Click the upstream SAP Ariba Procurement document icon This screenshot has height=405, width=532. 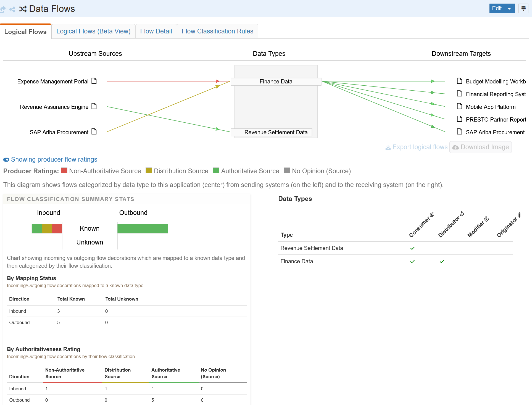point(94,132)
